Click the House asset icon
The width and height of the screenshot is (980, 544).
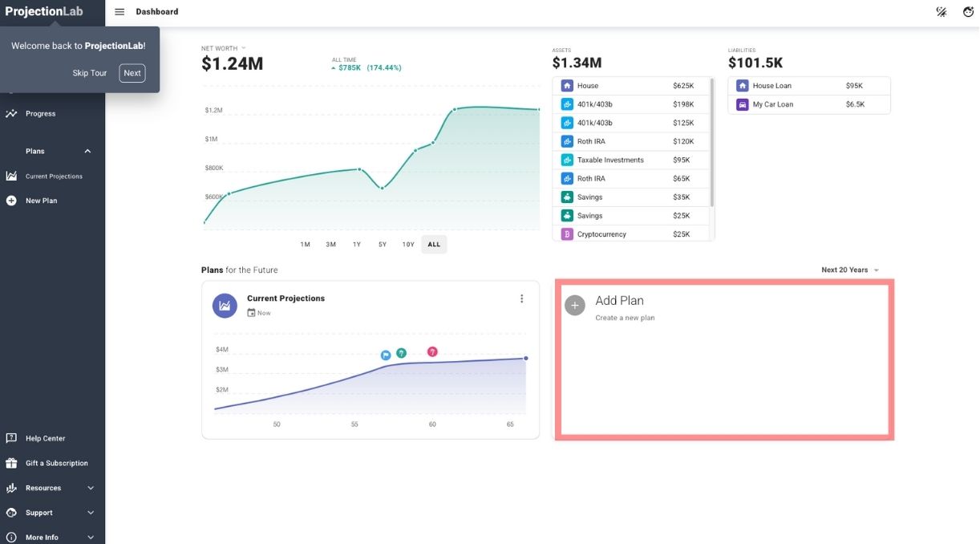pyautogui.click(x=567, y=86)
